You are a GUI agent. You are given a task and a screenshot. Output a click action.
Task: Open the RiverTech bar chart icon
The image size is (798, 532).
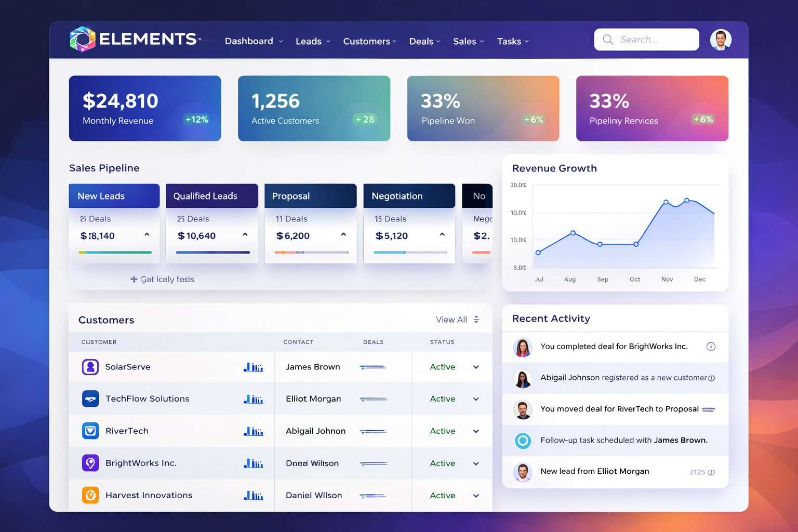(254, 431)
